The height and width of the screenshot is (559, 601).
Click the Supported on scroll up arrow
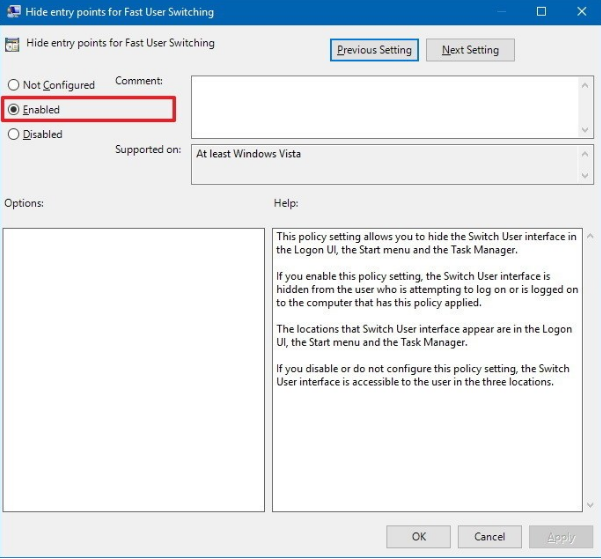tap(585, 154)
